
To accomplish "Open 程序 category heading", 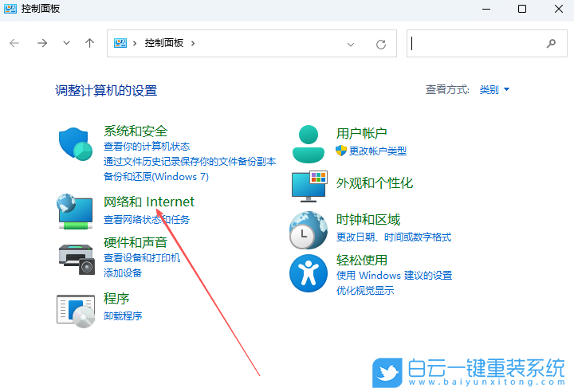I will click(x=116, y=298).
